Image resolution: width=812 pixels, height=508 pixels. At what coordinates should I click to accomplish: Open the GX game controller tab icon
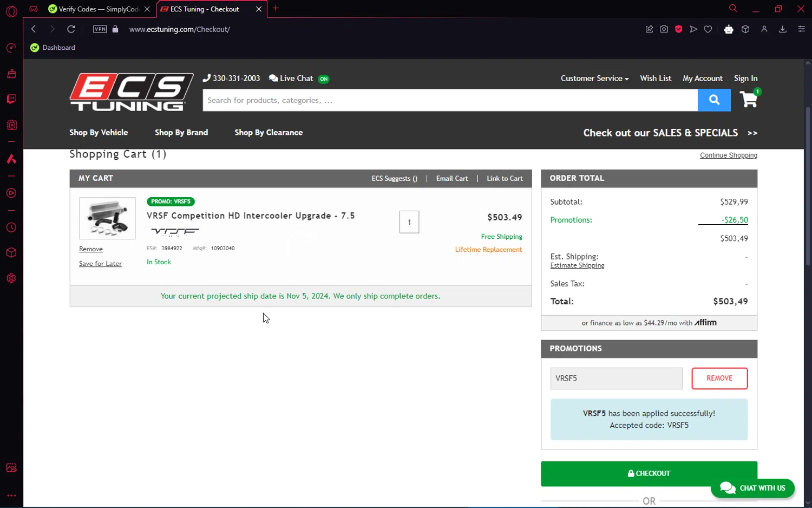[34, 9]
